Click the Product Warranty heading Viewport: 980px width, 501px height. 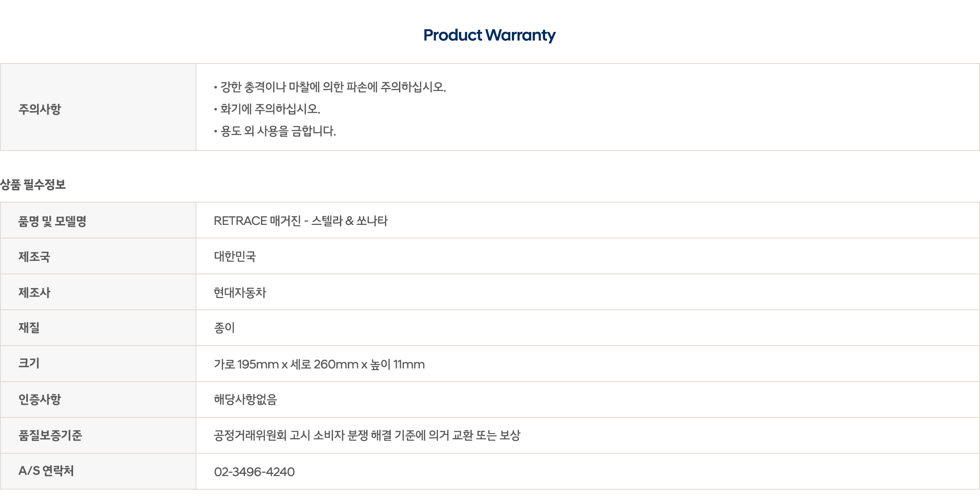(x=489, y=35)
